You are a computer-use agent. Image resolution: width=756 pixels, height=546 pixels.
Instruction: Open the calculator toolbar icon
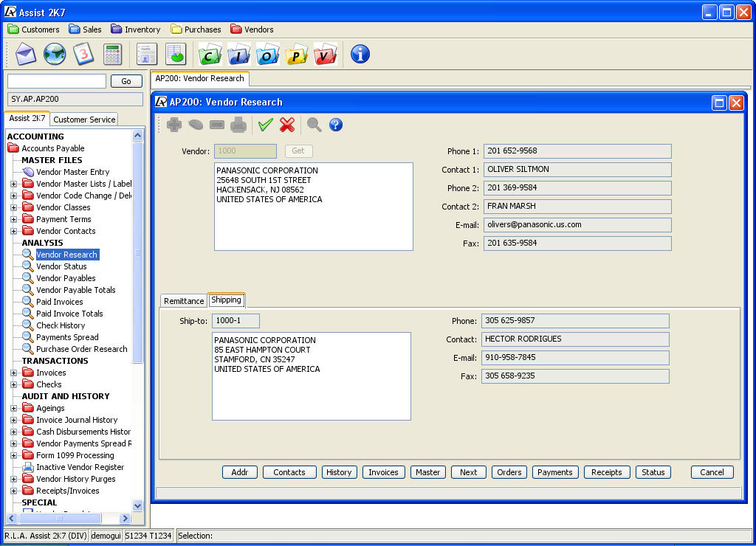point(112,54)
